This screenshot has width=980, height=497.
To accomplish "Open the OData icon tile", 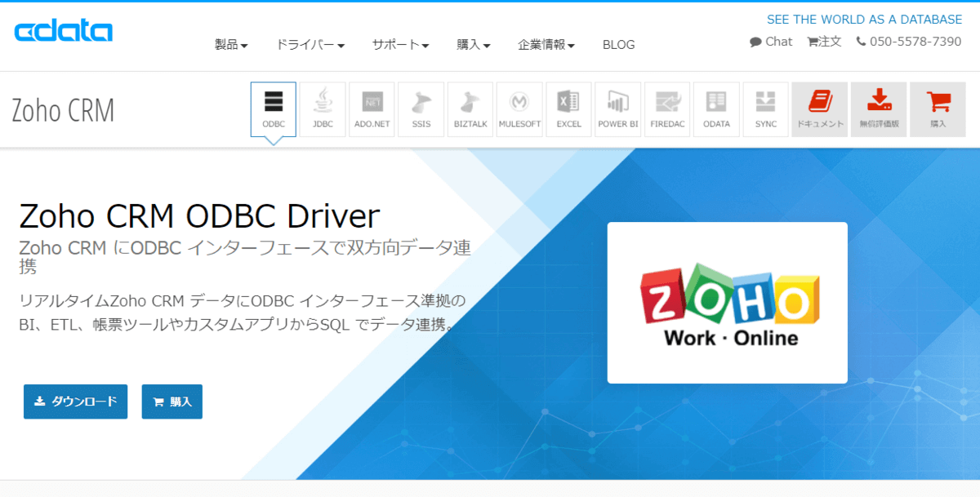I will coord(716,109).
